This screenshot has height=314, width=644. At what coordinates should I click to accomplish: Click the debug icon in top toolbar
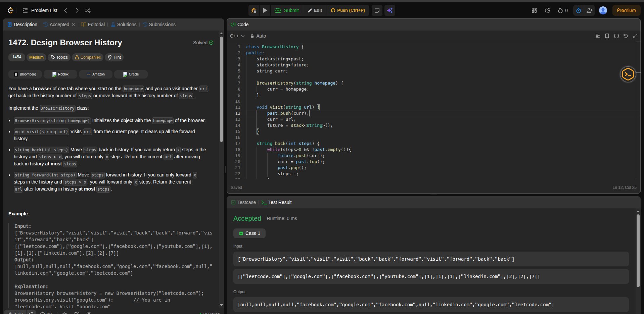(254, 10)
